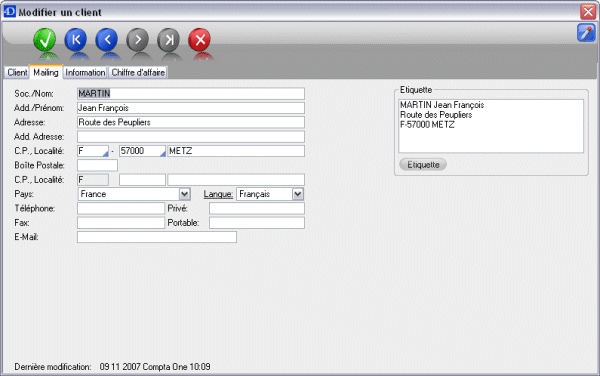Image resolution: width=600 pixels, height=376 pixels.
Task: Go to the previous client record
Action: pos(106,40)
